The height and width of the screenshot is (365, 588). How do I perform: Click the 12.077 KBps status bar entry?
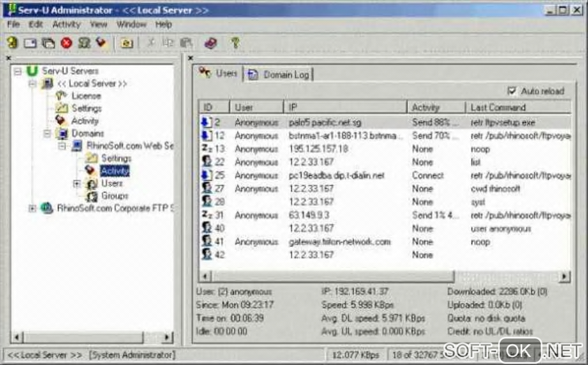click(x=356, y=355)
